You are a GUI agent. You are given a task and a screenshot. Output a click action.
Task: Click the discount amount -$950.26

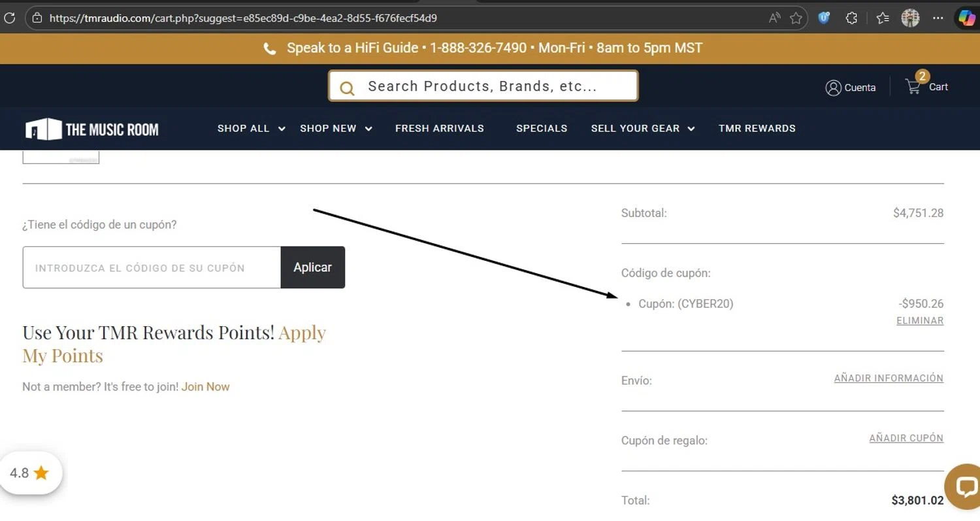pos(921,304)
